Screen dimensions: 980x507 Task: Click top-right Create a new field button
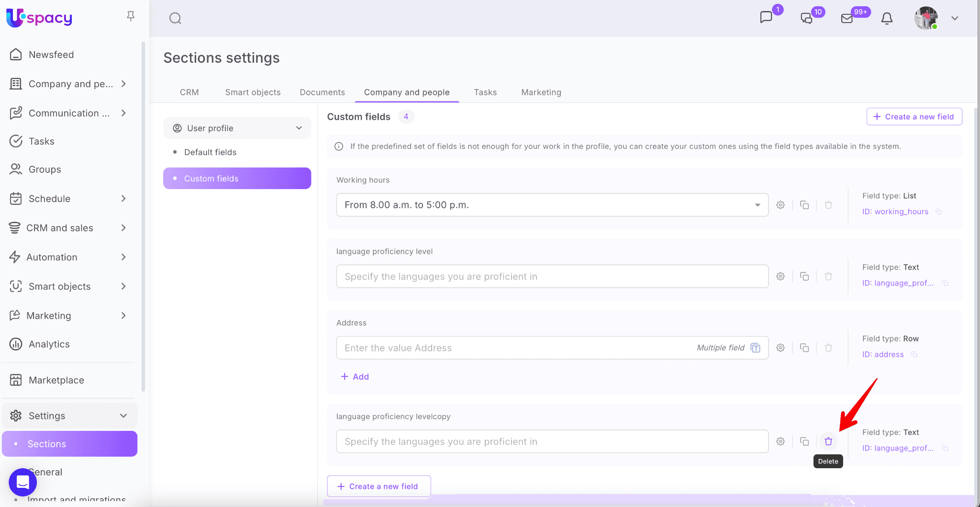tap(914, 117)
